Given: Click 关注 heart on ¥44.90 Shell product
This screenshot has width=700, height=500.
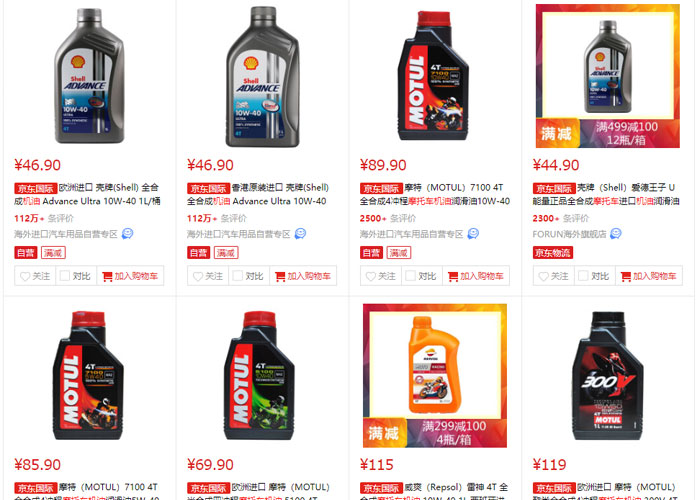Looking at the screenshot, I should [544, 276].
